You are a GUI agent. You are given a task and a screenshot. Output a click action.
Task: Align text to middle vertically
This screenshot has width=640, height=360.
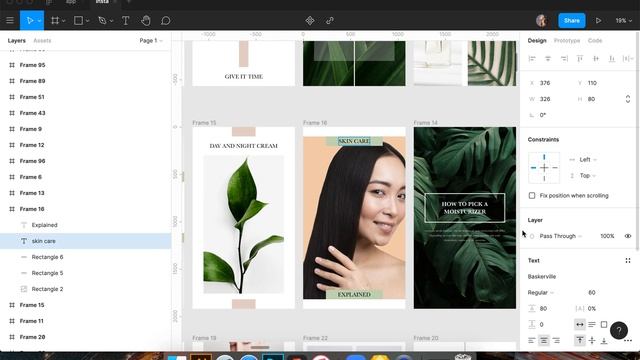592,340
